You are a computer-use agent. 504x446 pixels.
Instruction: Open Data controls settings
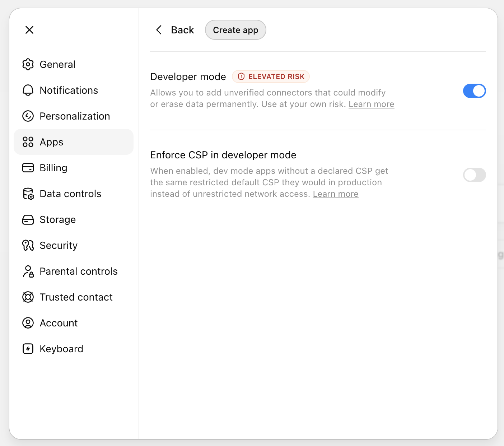pos(74,194)
